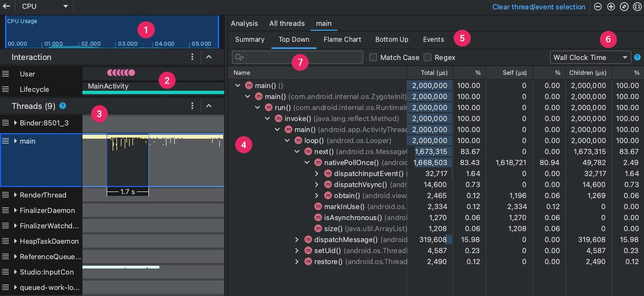Switch to the Flame Chart tab
The height and width of the screenshot is (296, 644).
[342, 40]
